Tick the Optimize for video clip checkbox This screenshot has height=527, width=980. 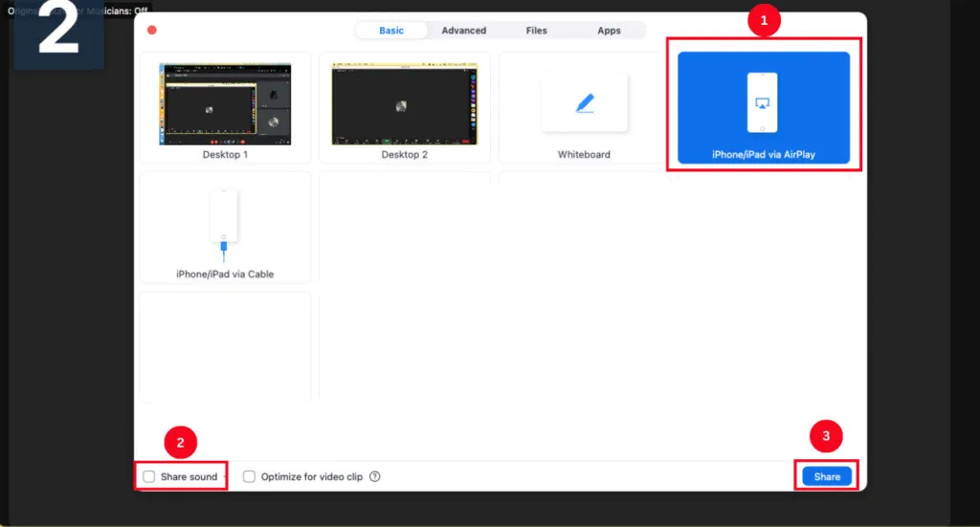[249, 476]
